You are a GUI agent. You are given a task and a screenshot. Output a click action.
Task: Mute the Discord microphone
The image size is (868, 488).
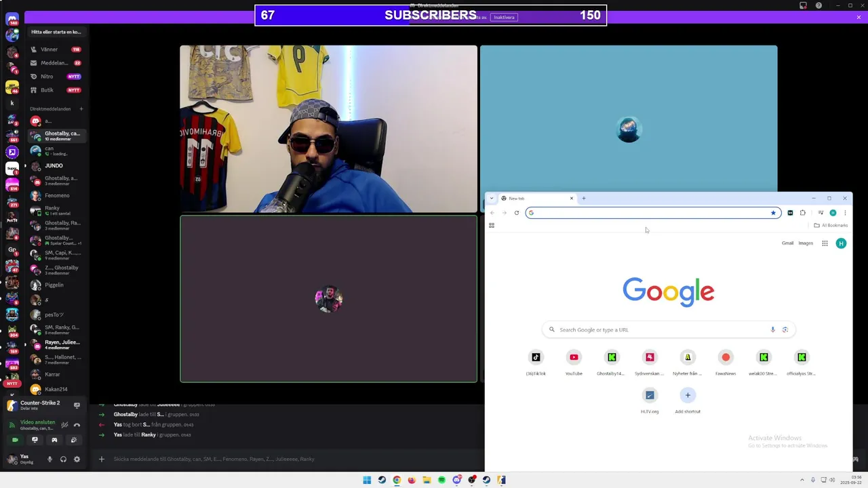tap(50, 460)
